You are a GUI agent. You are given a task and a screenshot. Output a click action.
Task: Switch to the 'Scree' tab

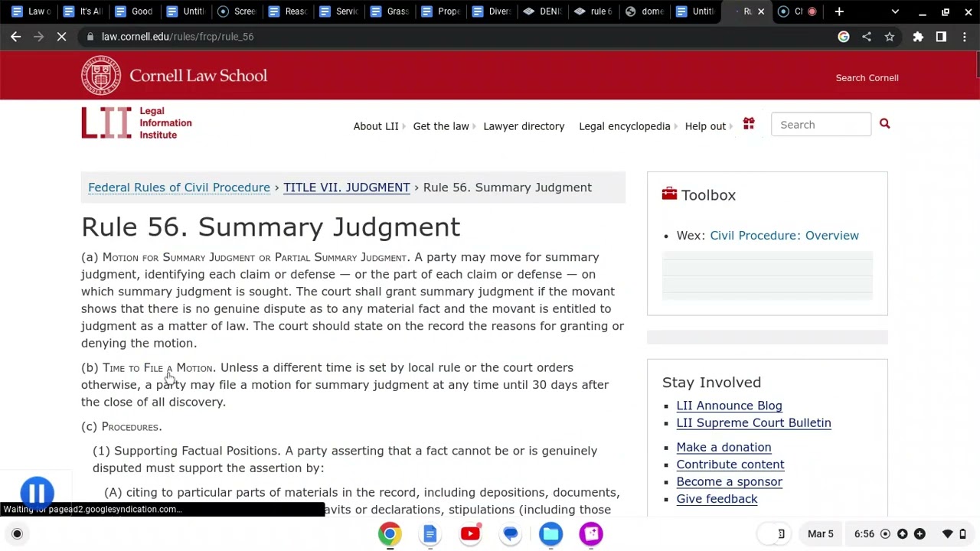(x=236, y=11)
